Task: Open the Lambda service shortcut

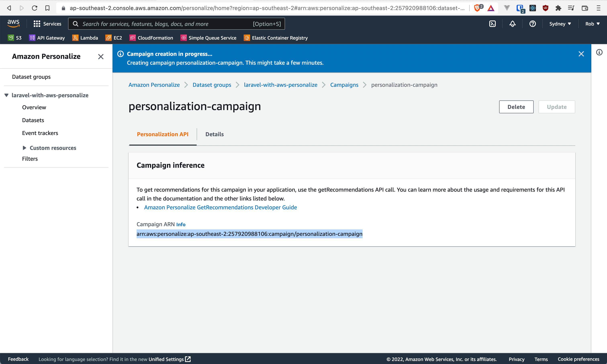Action: click(x=85, y=38)
